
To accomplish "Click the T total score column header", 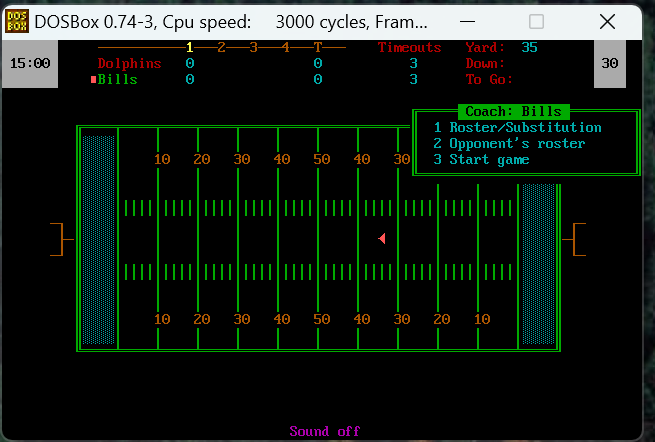I will (317, 47).
